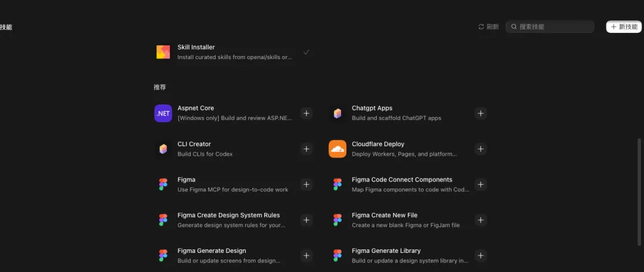Viewport: 644px width, 272px height.
Task: Click the 刷新 refresh button
Action: point(489,27)
